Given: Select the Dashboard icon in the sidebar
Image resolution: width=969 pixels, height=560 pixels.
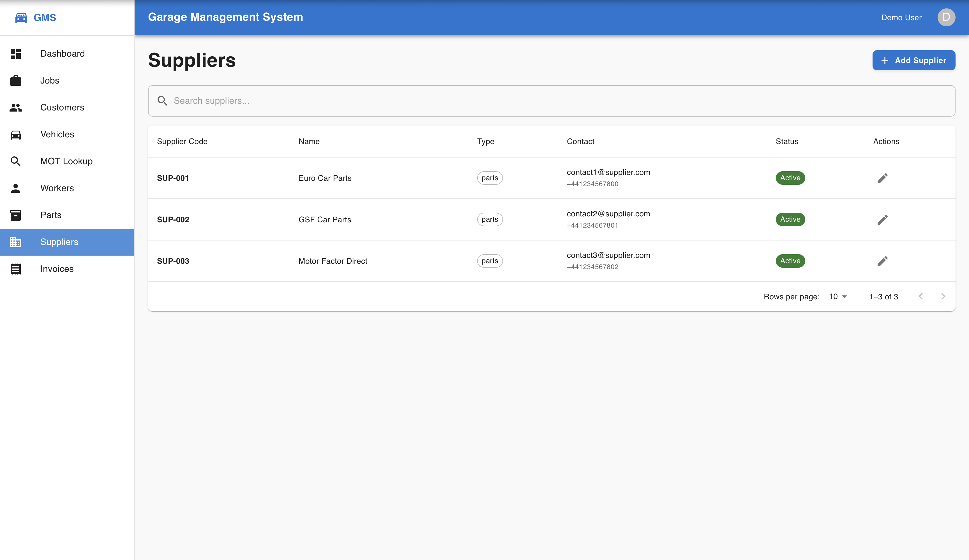Looking at the screenshot, I should point(16,54).
